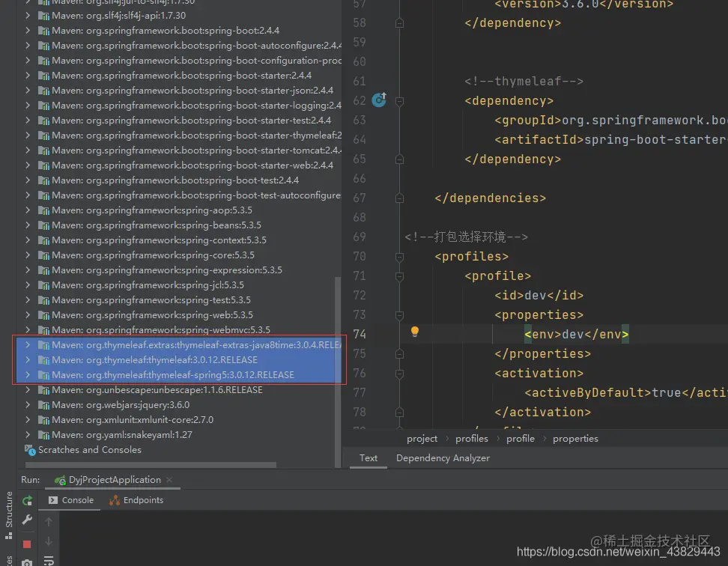
Task: Click the fold marker on line 67
Action: click(x=399, y=198)
